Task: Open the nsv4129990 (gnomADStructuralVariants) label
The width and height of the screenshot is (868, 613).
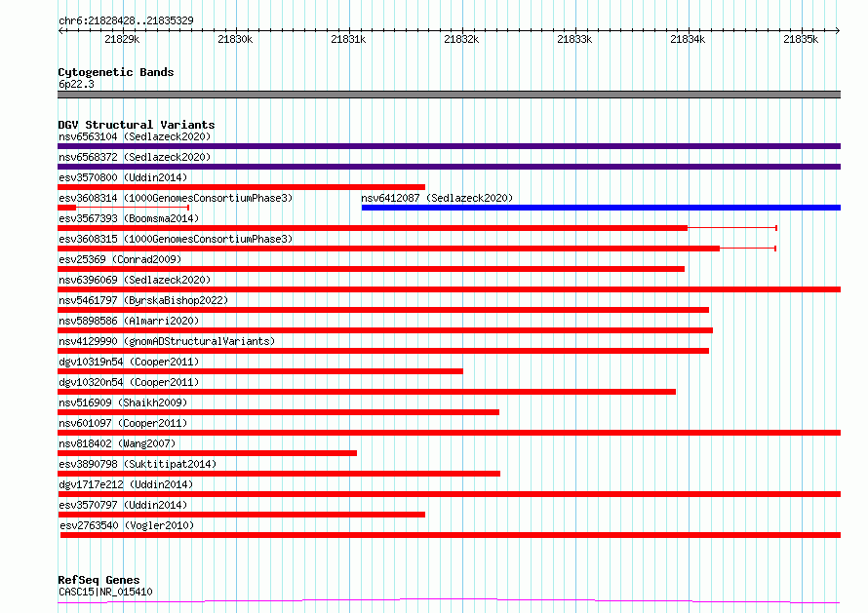Action: (167, 341)
